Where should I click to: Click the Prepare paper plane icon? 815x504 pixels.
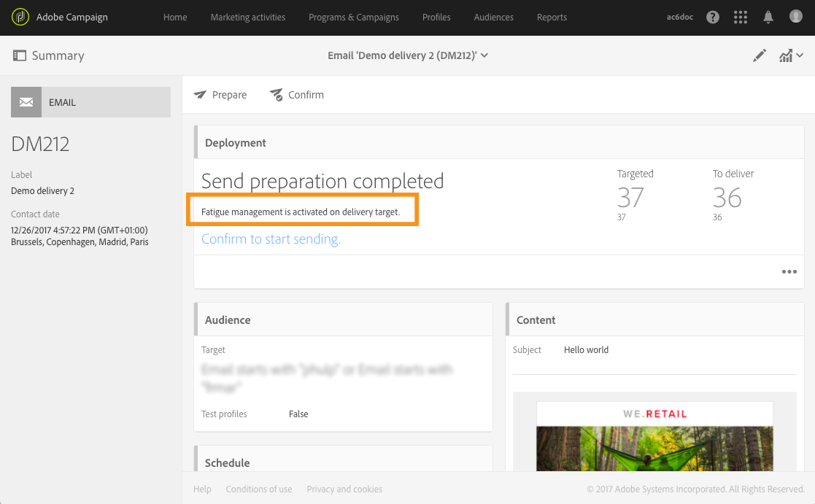tap(200, 95)
